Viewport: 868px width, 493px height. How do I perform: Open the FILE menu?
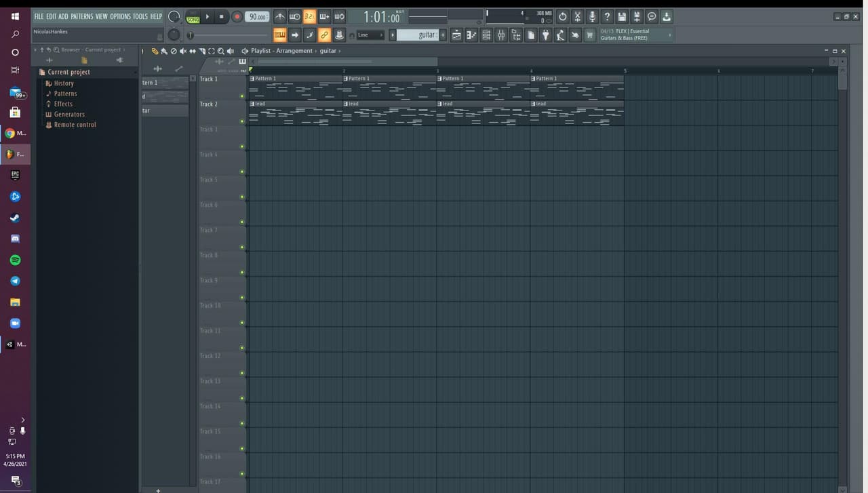(39, 16)
